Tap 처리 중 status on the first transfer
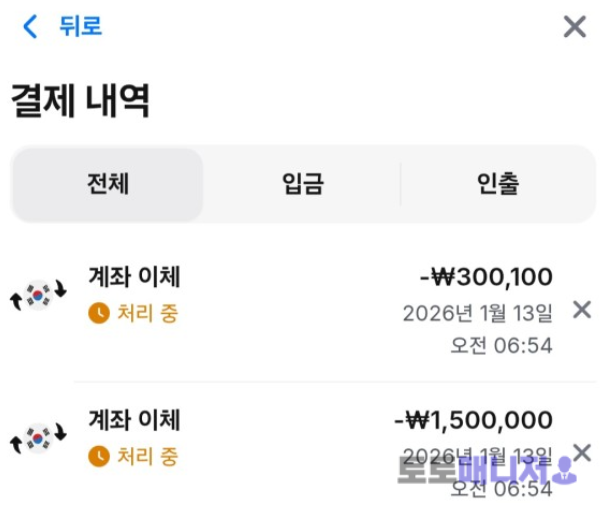This screenshot has height=516, width=610. pos(147,313)
